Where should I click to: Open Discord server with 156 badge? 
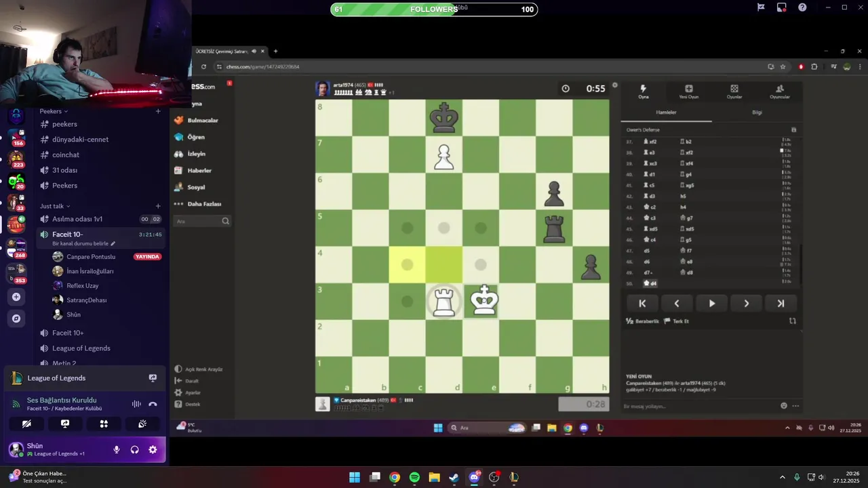pos(16,137)
